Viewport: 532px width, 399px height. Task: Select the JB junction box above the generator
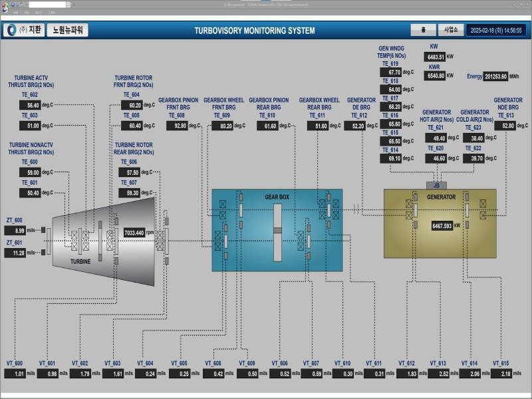[436, 186]
